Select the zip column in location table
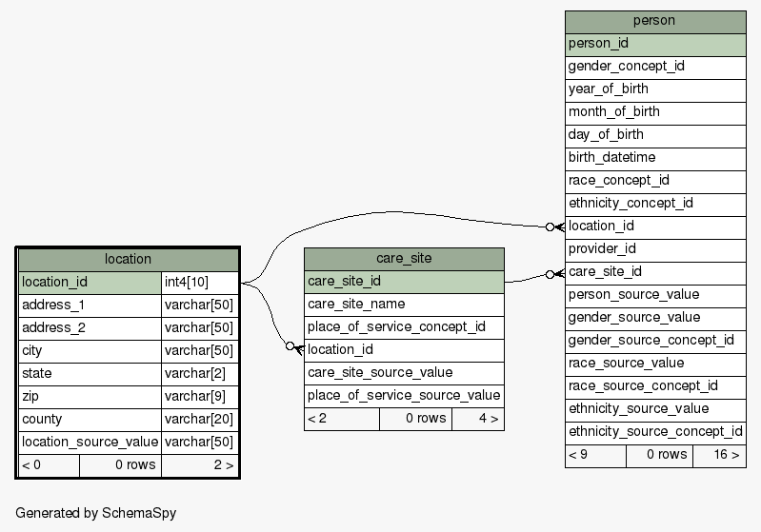Image resolution: width=761 pixels, height=532 pixels. coord(90,397)
